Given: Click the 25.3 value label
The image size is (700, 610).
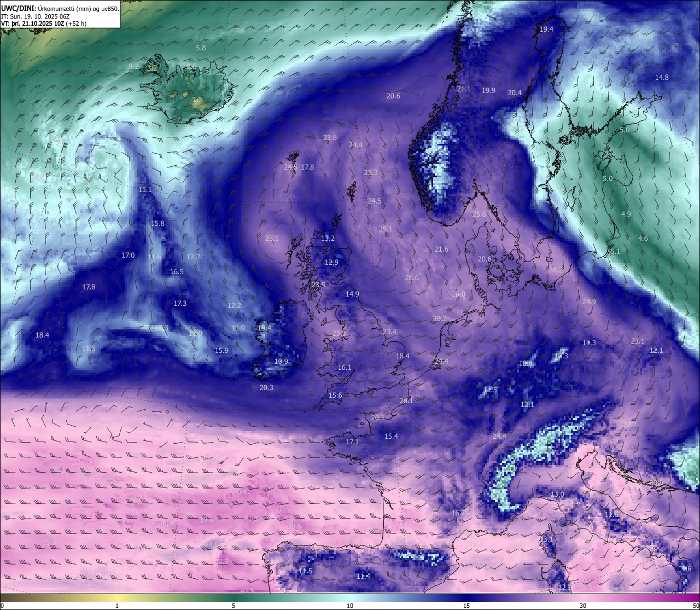Looking at the screenshot, I should tap(371, 173).
